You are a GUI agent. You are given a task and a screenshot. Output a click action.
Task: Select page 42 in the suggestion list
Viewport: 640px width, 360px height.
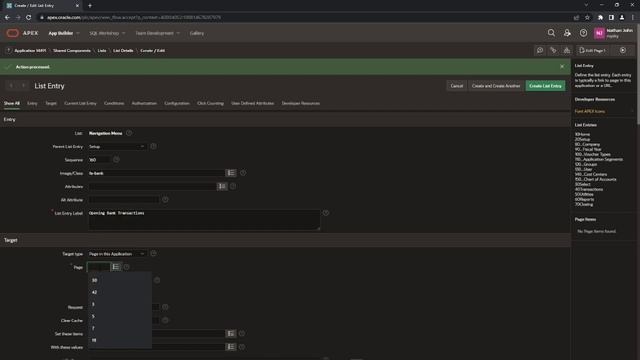120,292
